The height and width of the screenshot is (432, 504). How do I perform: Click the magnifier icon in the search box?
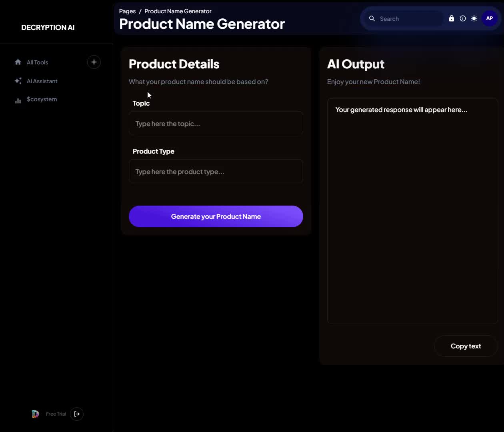(x=372, y=18)
